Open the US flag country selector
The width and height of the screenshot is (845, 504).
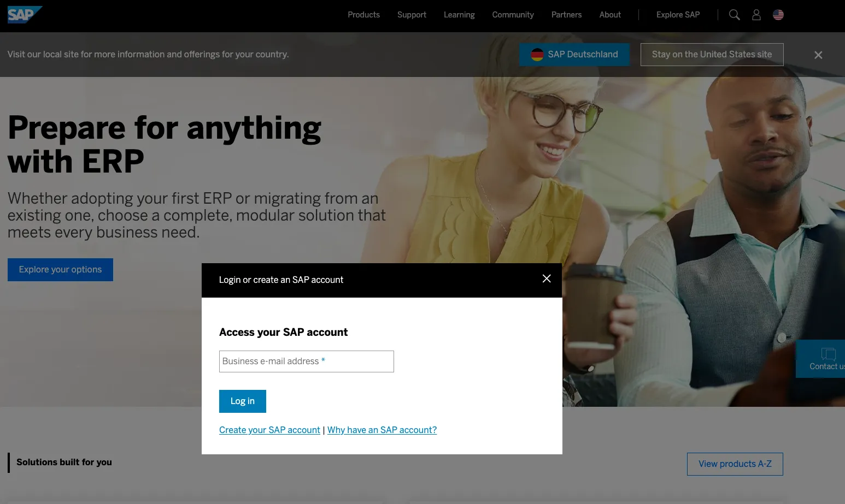(778, 15)
